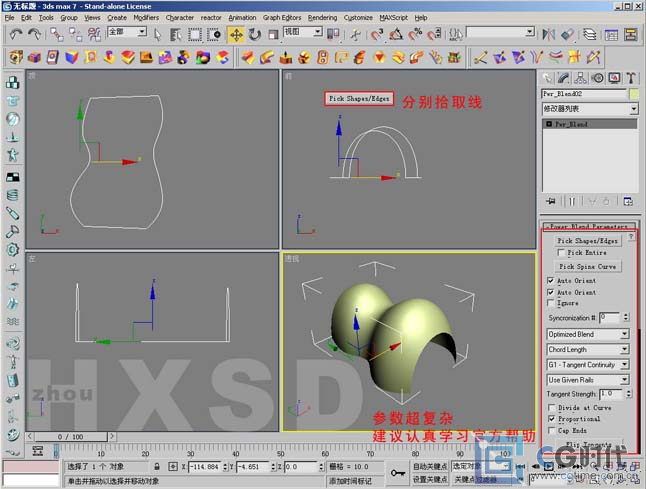This screenshot has width=646, height=489.
Task: Click Configure Modifier Sets icon
Action: 627,201
